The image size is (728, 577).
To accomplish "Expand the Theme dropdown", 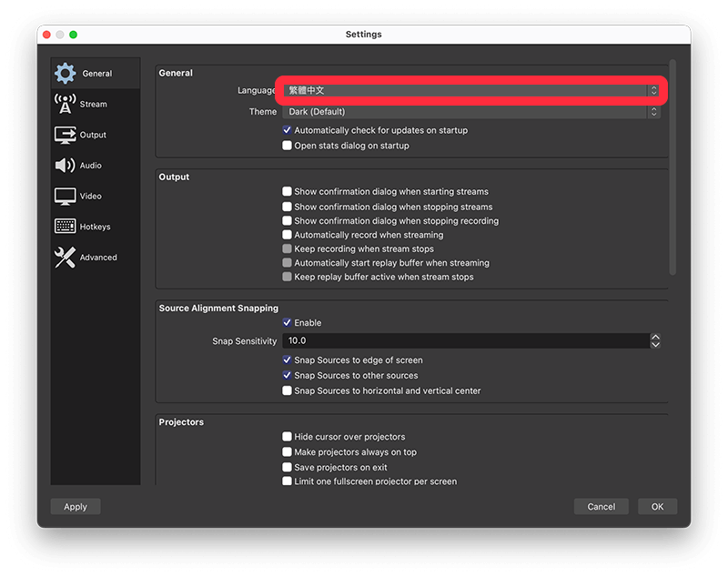I will (x=470, y=112).
